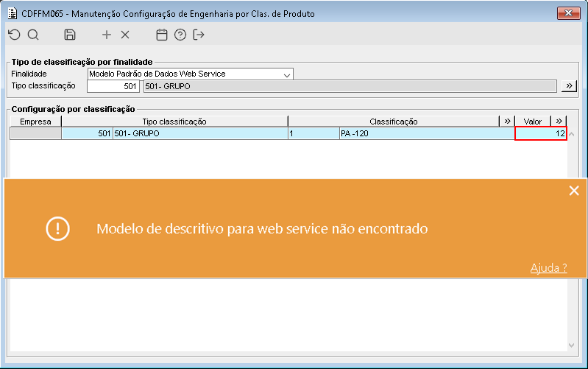The width and height of the screenshot is (588, 369).
Task: Delete record using the X toolbar icon
Action: (x=125, y=35)
